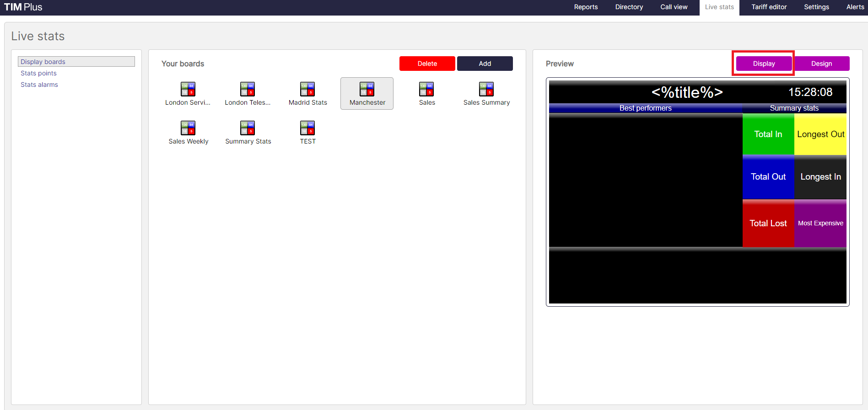868x410 pixels.
Task: Click the 15:28:08 clock in preview
Action: click(x=810, y=92)
